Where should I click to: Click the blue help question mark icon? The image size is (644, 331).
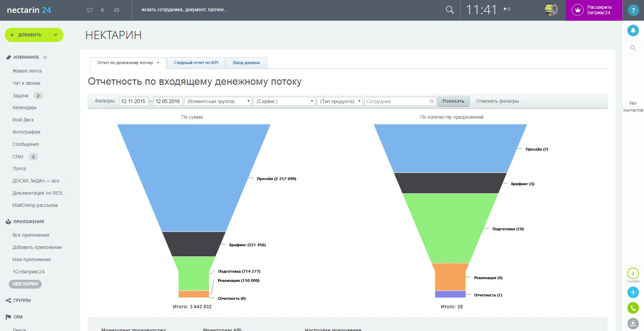[633, 10]
